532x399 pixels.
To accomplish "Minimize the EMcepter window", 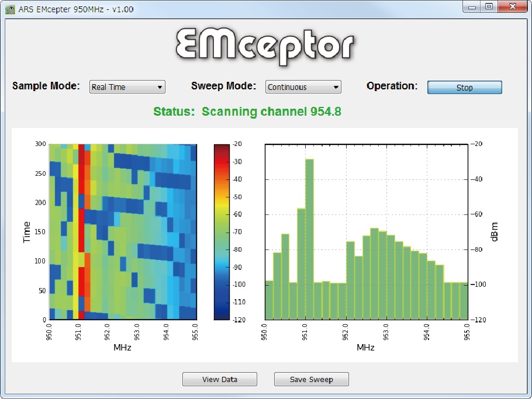I will point(472,7).
